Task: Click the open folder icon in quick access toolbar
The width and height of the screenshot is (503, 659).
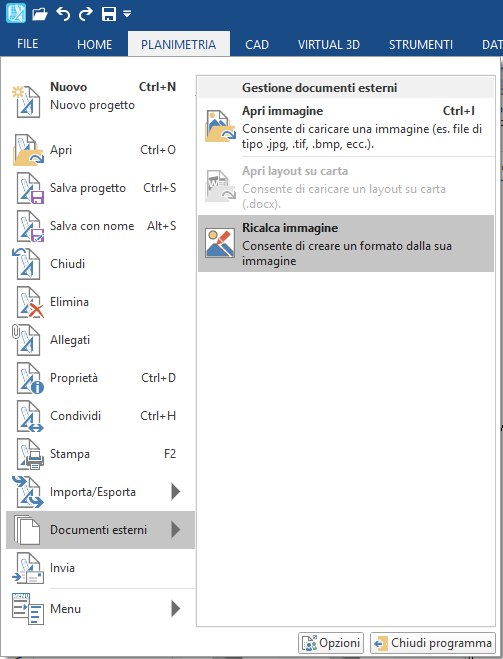Action: click(40, 14)
